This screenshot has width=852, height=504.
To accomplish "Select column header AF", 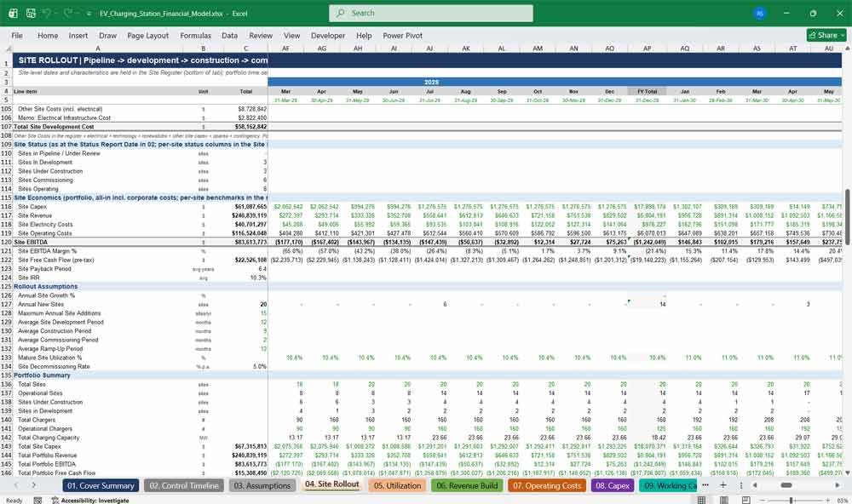I will [x=285, y=49].
